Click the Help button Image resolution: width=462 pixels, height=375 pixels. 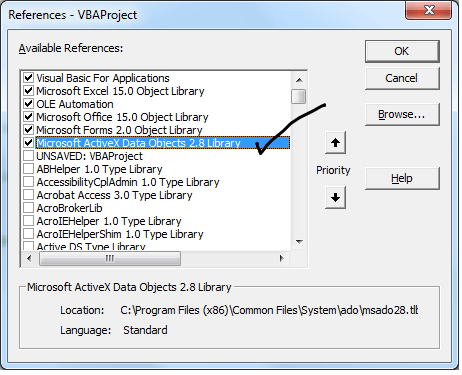coord(402,178)
